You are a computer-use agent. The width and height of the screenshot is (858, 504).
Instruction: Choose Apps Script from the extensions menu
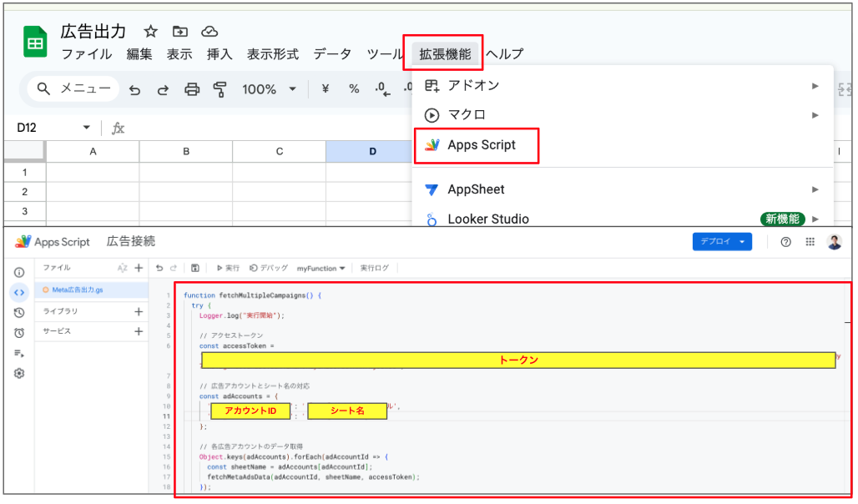point(481,145)
